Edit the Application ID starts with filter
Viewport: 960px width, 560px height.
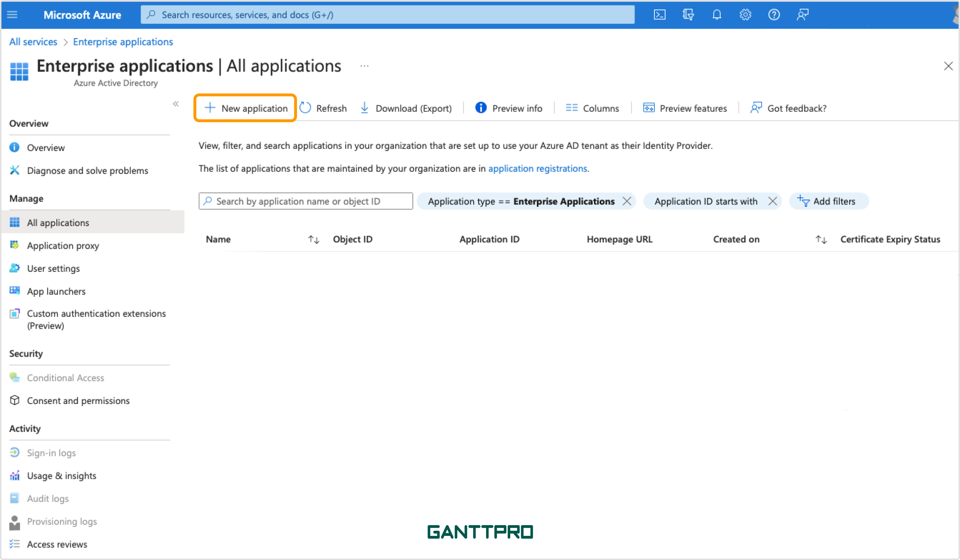coord(705,201)
